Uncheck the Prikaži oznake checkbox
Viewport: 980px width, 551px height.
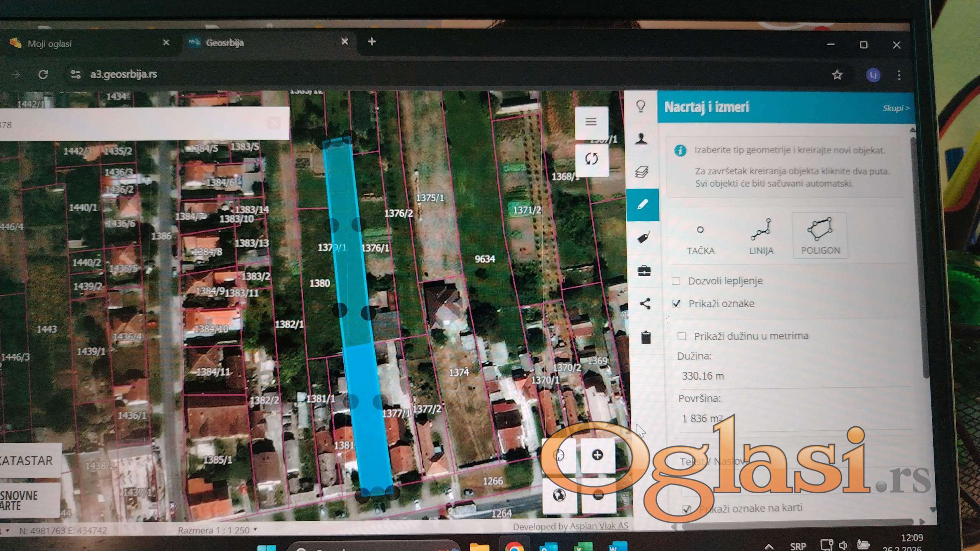coord(676,304)
